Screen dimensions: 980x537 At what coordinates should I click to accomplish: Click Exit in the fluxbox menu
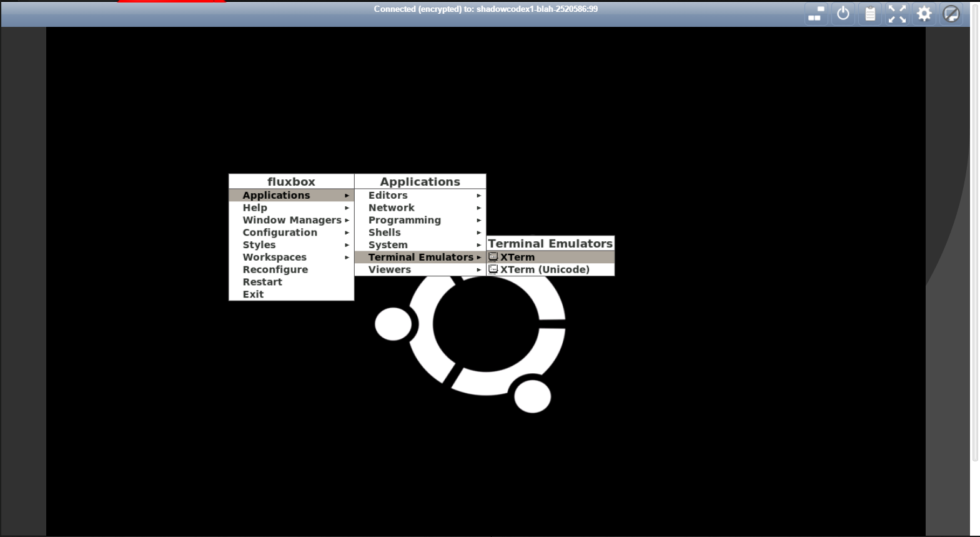coord(292,294)
